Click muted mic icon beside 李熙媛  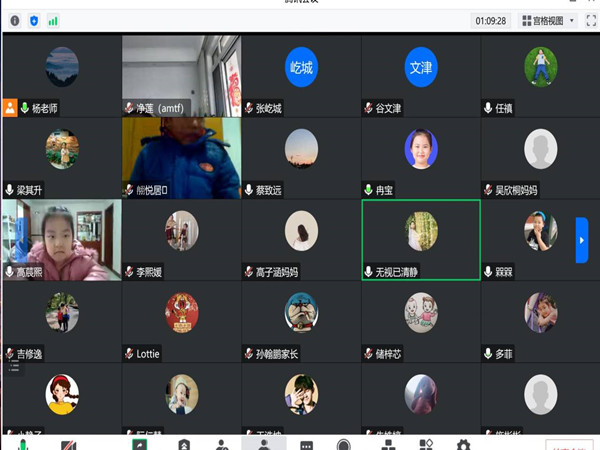pyautogui.click(x=129, y=272)
